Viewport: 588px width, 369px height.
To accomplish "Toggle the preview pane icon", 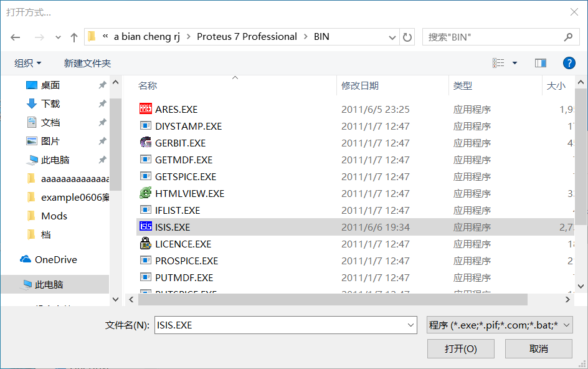I will (x=541, y=63).
